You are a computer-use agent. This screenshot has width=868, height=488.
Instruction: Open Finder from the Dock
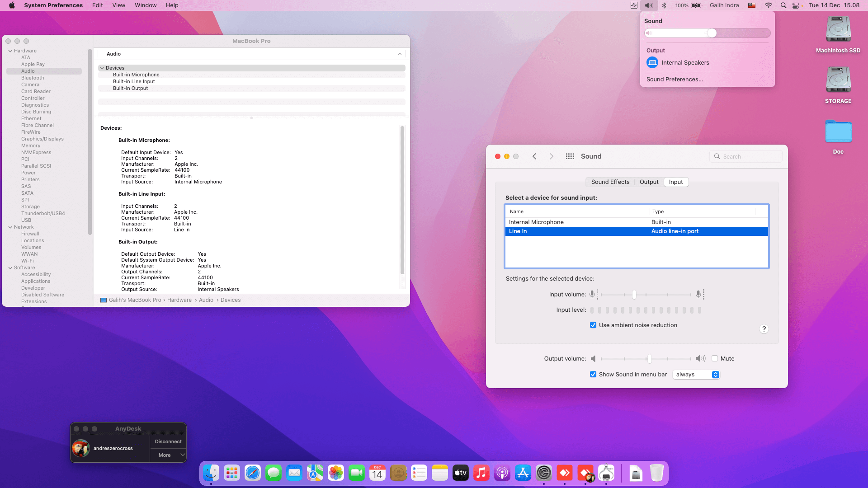tap(211, 473)
